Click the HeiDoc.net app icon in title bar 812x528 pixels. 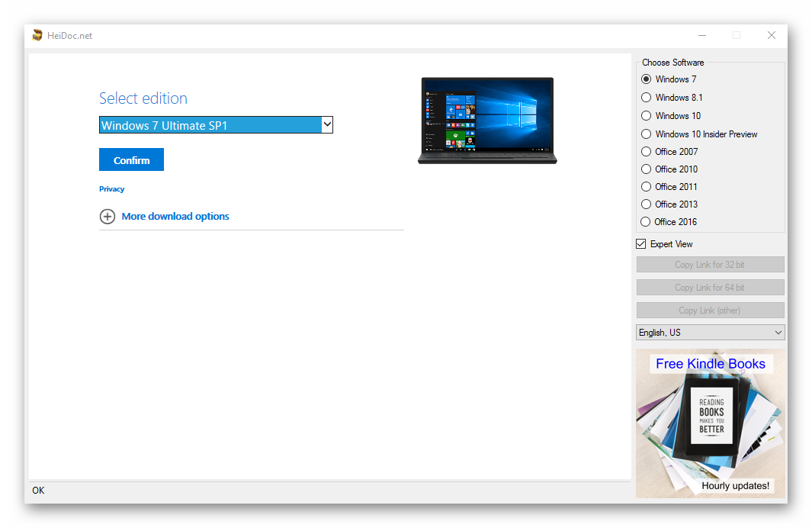37,35
